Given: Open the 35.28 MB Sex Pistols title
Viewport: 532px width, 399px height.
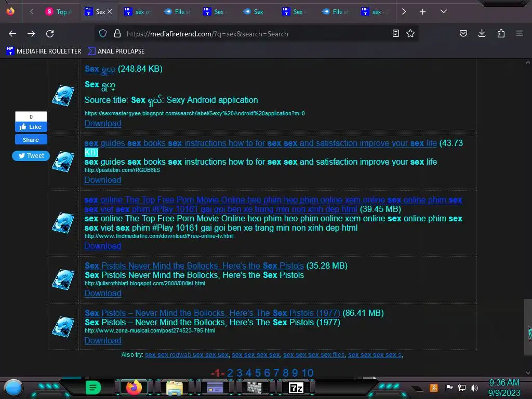Looking at the screenshot, I should (x=194, y=265).
